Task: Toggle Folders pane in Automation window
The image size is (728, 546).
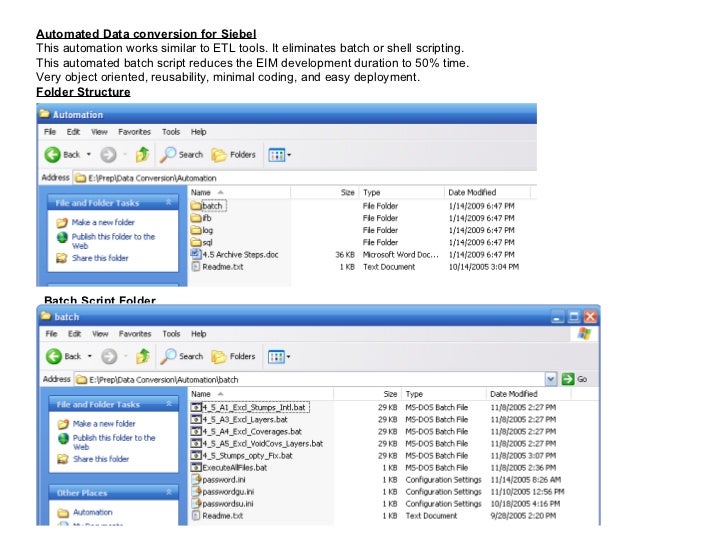Action: tap(234, 155)
